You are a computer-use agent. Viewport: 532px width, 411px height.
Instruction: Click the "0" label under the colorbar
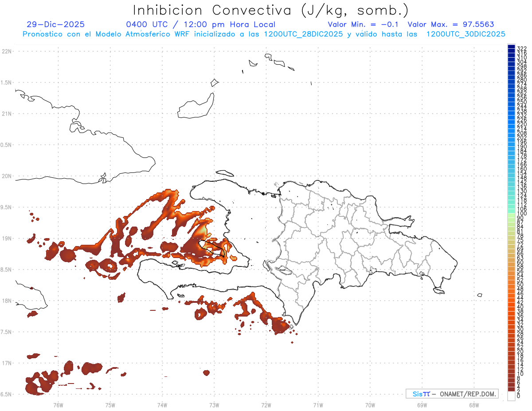pos(519,396)
